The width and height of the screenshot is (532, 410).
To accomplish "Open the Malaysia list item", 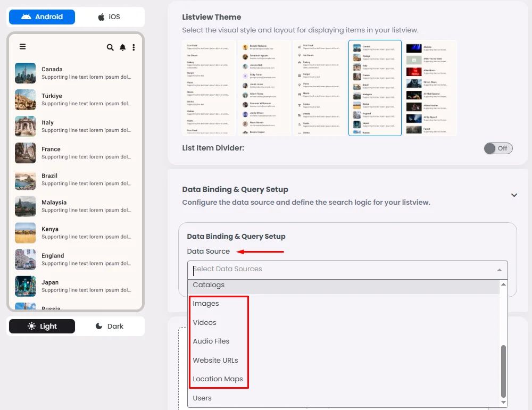I will [74, 206].
